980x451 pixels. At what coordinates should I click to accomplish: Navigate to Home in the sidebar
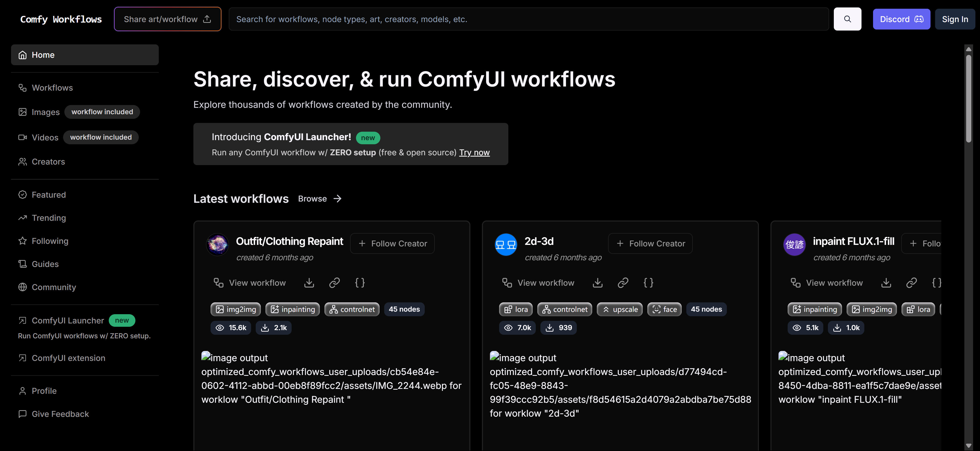[x=43, y=54]
